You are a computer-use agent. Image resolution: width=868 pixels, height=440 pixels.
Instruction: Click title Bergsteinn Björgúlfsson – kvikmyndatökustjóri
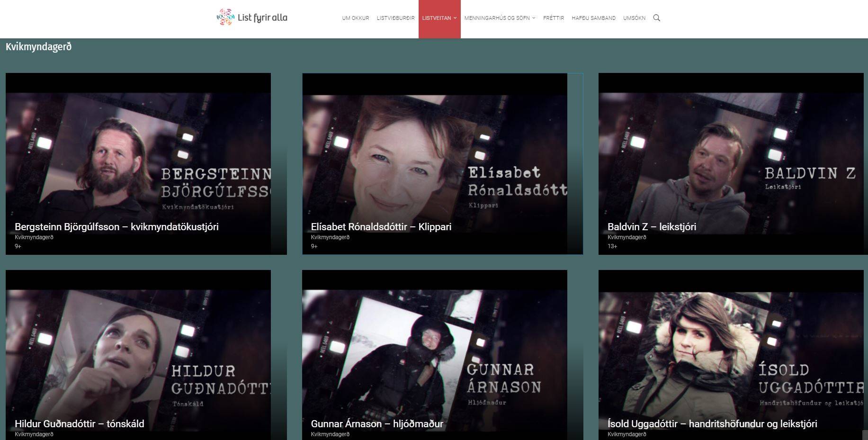click(116, 227)
